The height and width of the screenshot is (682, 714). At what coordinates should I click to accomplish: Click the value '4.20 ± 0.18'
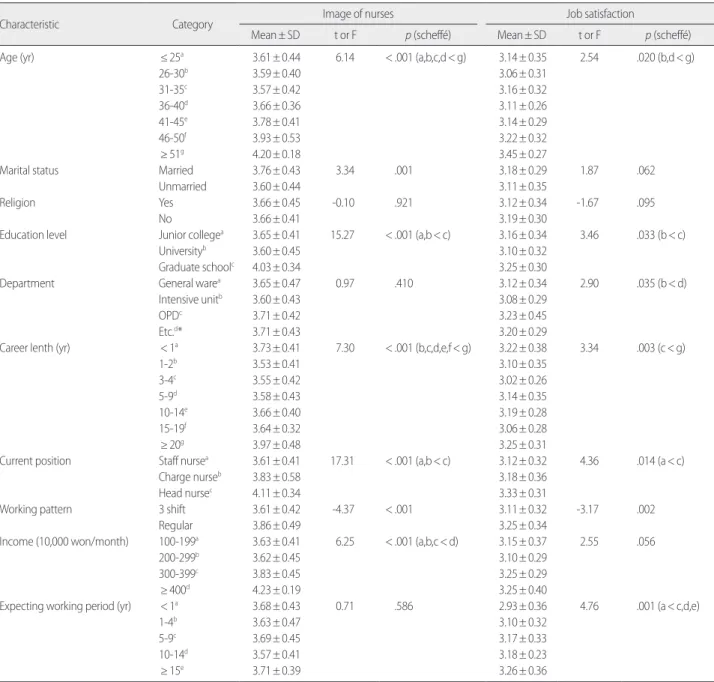click(276, 154)
